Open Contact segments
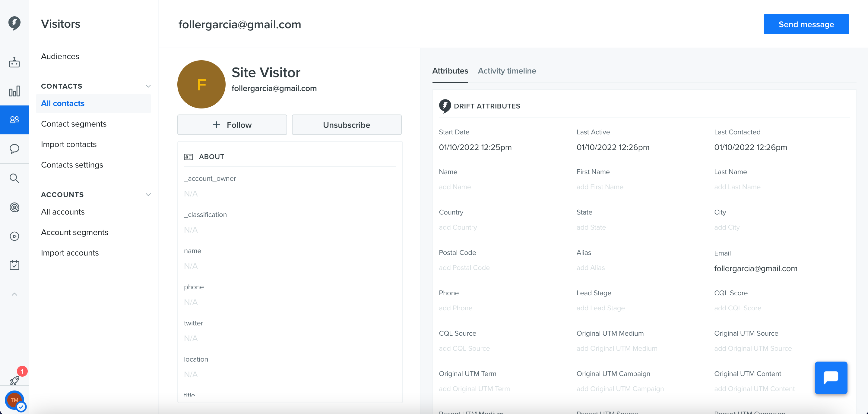The width and height of the screenshot is (868, 414). point(74,124)
